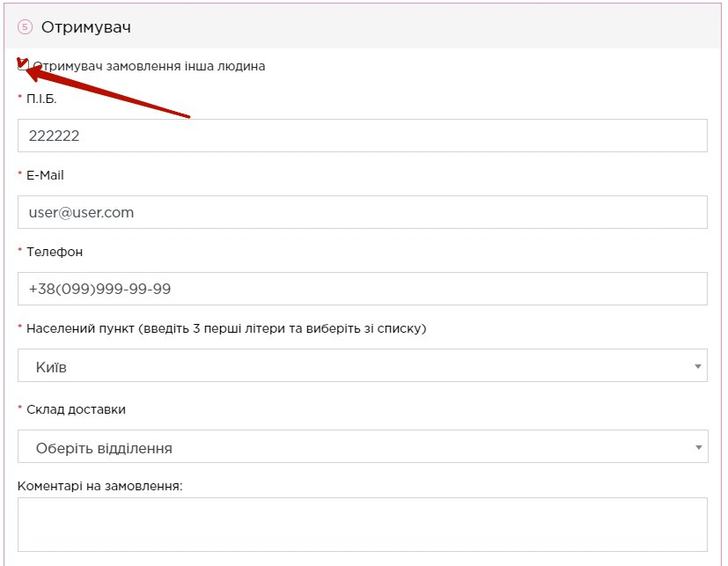The image size is (728, 566).
Task: Click the red asterisk beside E-Mail
Action: [20, 175]
